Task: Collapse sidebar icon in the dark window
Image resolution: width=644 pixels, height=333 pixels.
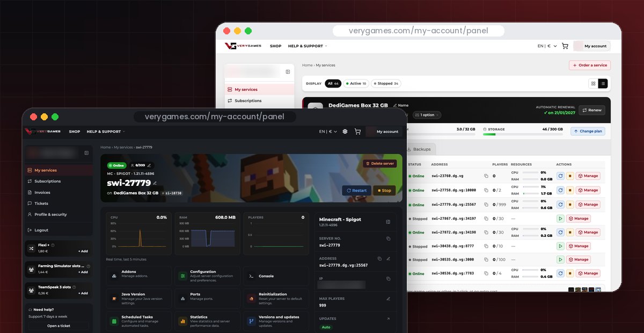Action: (86, 153)
